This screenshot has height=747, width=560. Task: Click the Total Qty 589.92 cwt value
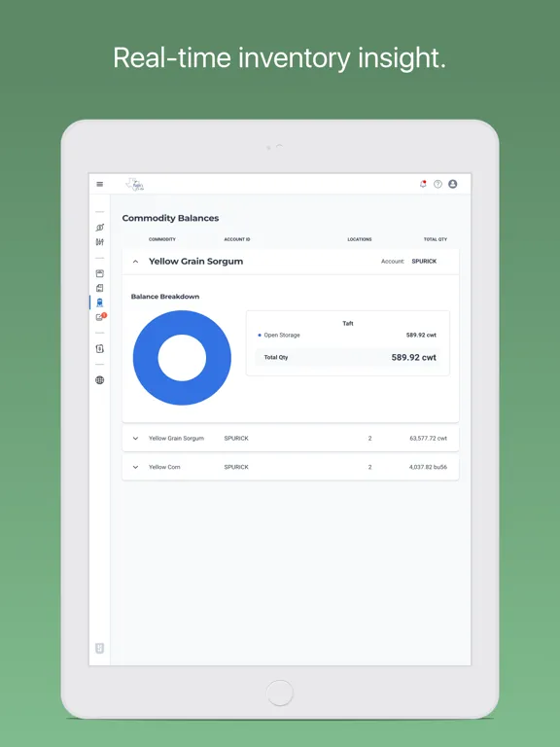414,358
